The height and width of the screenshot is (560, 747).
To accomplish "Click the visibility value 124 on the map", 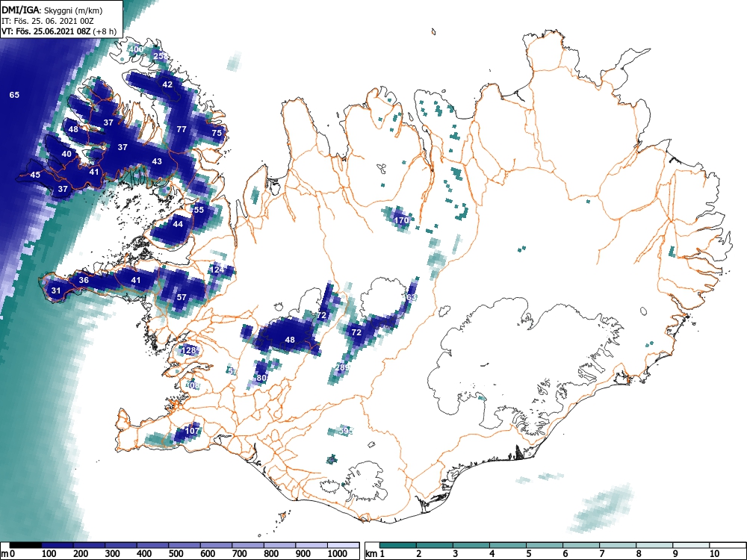I will tap(217, 270).
